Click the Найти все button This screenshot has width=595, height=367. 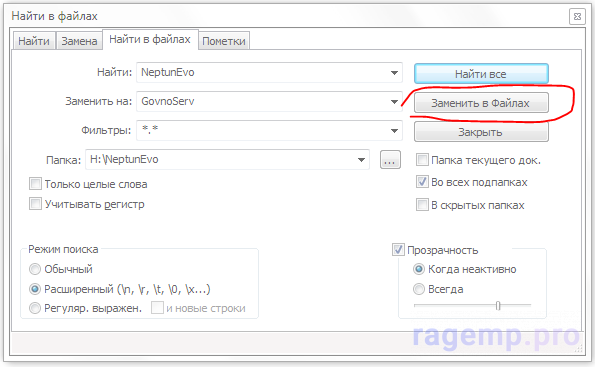(x=481, y=74)
